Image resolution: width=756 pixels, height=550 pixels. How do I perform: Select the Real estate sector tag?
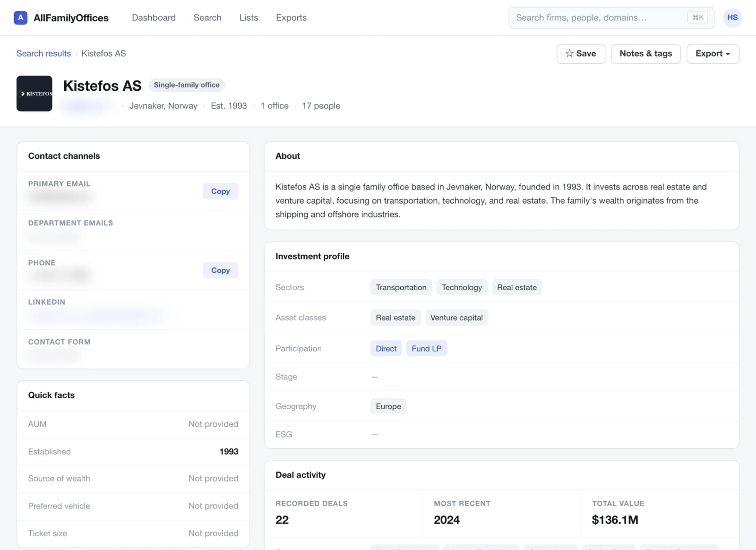click(517, 287)
